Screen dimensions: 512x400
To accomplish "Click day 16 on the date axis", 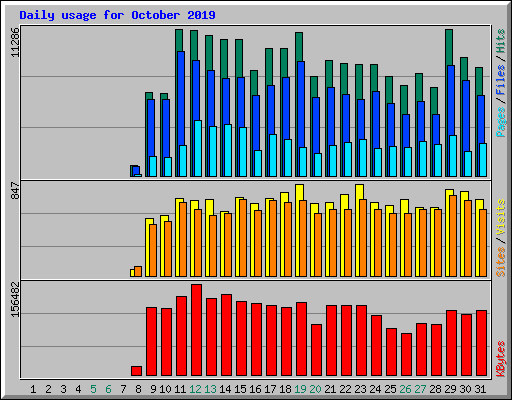I will point(255,389).
